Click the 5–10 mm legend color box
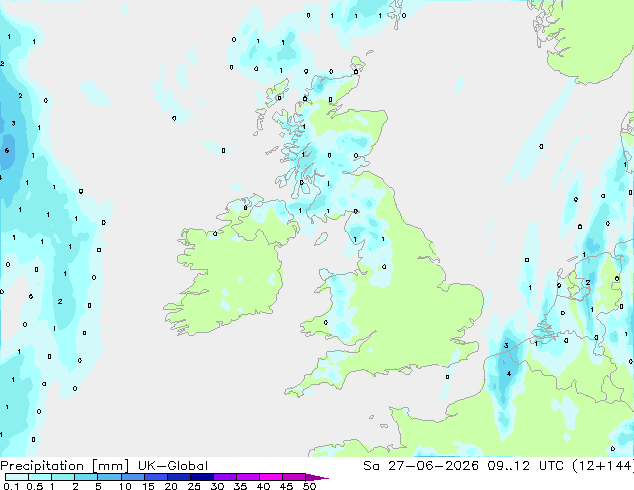Viewport: 634px width, 490px height. tap(109, 477)
